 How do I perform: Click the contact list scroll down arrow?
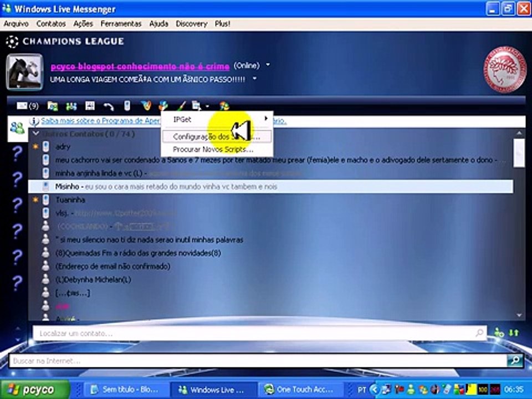[519, 315]
